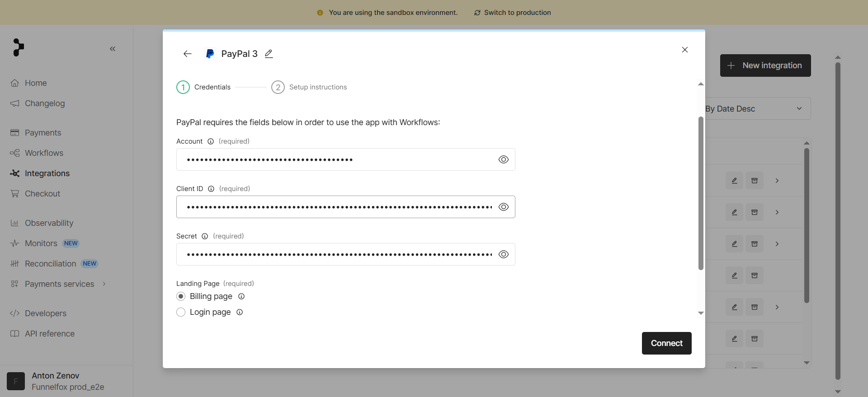Click archive icon in third integration row
The height and width of the screenshot is (397, 868).
(x=755, y=244)
